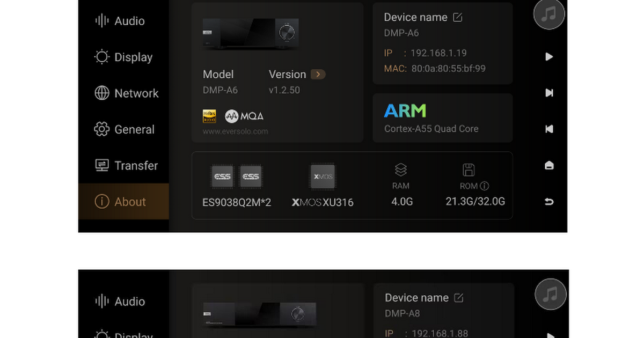644x338 pixels.
Task: Click the DMP-A8 device product image
Action: [x=259, y=315]
